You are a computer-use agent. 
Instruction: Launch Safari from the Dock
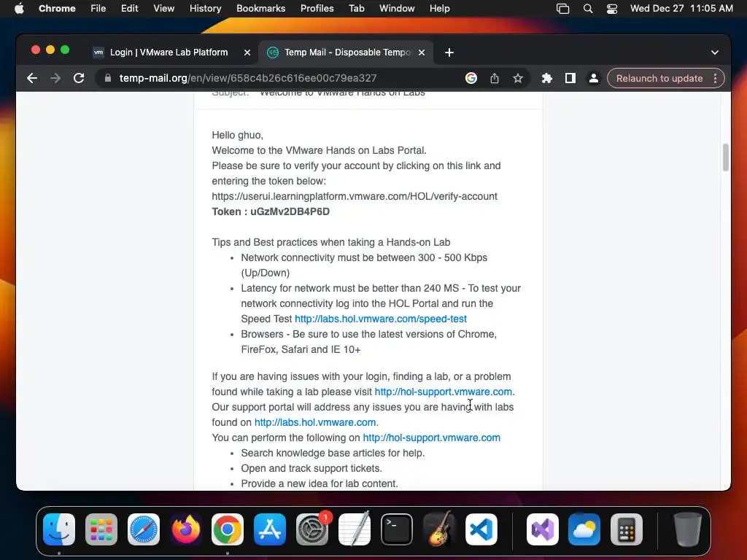click(x=144, y=529)
